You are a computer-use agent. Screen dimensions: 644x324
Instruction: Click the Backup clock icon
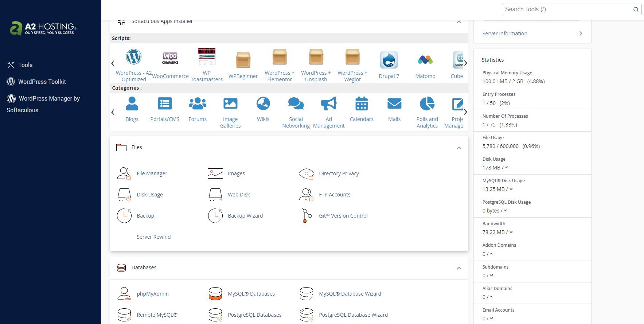[x=124, y=216]
